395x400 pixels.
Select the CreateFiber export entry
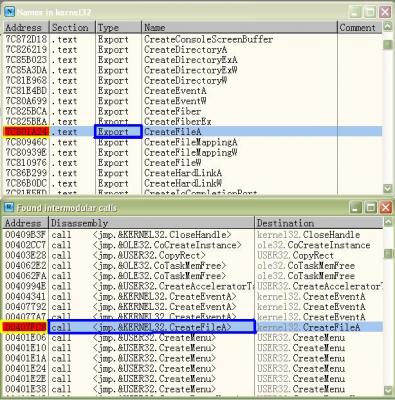[193, 111]
